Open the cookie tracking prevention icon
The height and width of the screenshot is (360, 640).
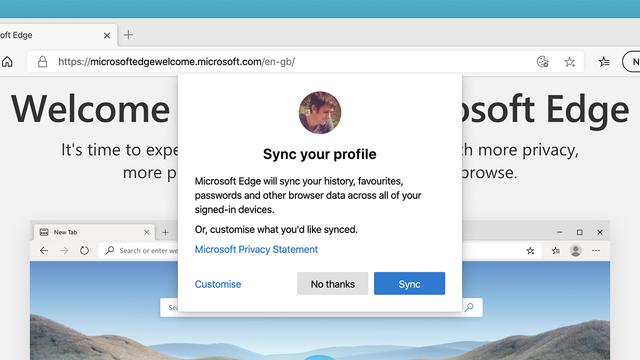[542, 62]
